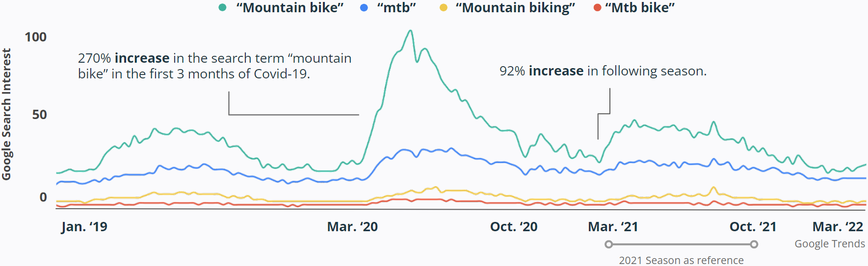Toggle the "Mountain biking" legend label
The height and width of the screenshot is (266, 868).
515,8
